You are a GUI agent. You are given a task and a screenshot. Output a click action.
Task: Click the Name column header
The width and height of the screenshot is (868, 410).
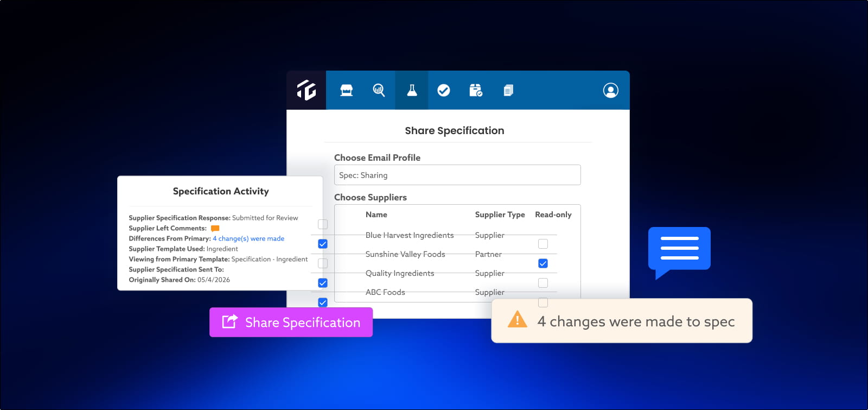pyautogui.click(x=376, y=215)
